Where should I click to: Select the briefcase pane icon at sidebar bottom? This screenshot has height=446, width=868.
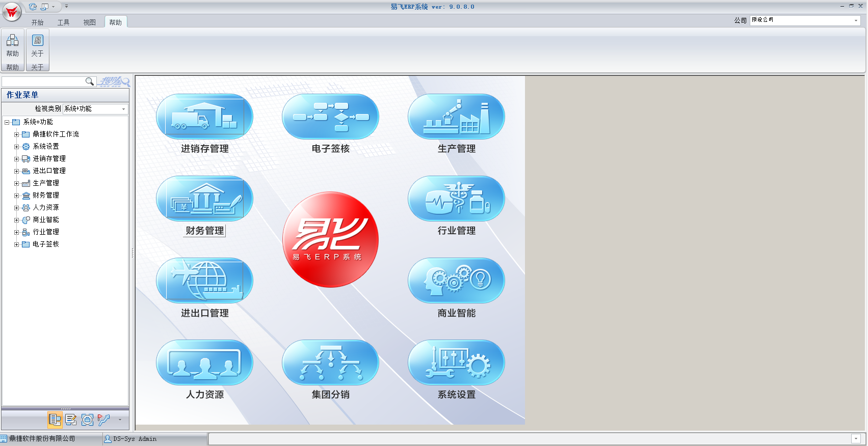(87, 420)
